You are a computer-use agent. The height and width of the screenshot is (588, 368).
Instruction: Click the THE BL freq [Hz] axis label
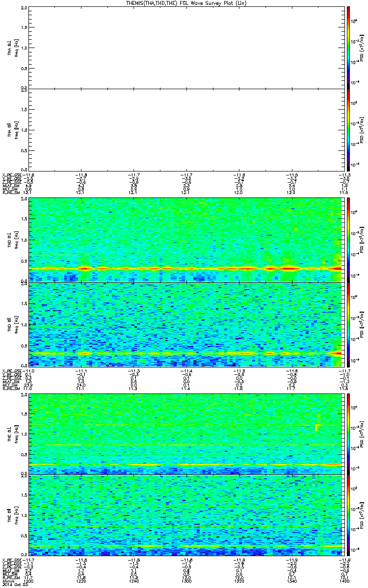pos(16,433)
